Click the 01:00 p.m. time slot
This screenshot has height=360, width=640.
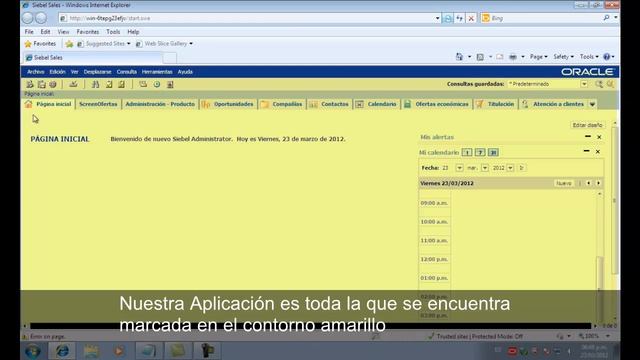point(434,278)
